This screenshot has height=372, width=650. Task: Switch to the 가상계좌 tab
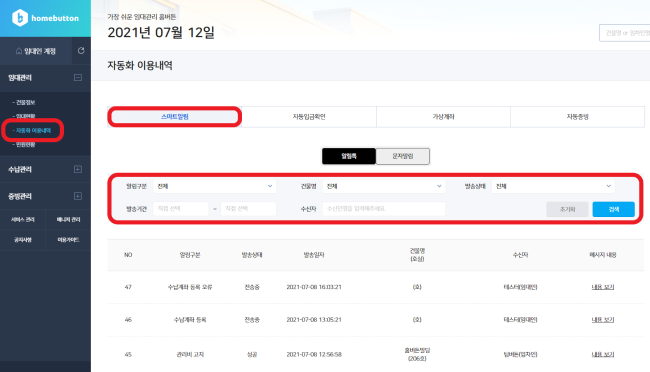pos(443,117)
